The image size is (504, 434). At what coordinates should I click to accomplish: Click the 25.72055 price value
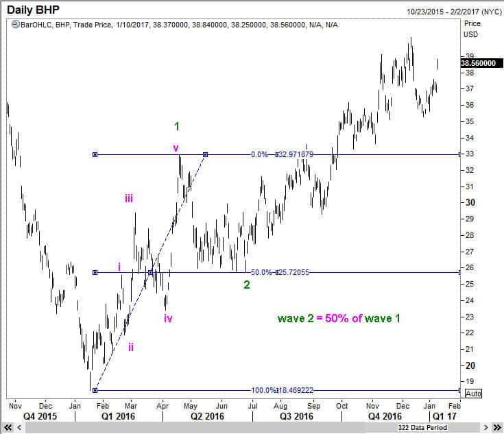[293, 272]
